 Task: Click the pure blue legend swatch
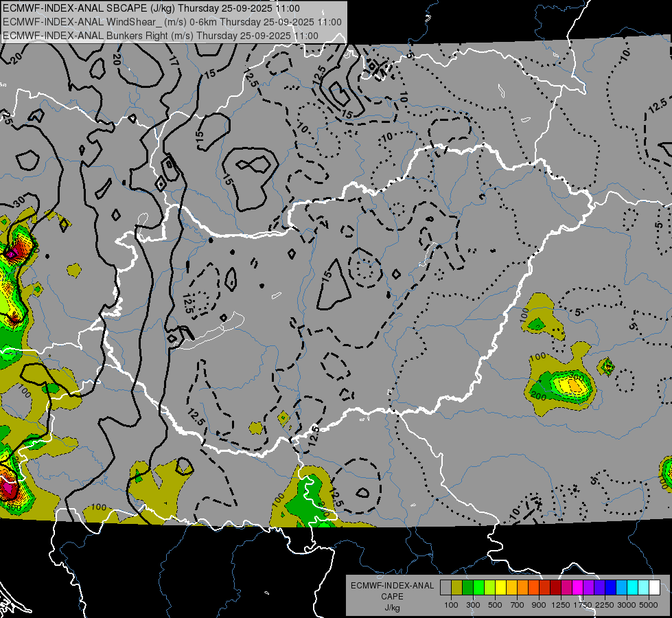(611, 587)
